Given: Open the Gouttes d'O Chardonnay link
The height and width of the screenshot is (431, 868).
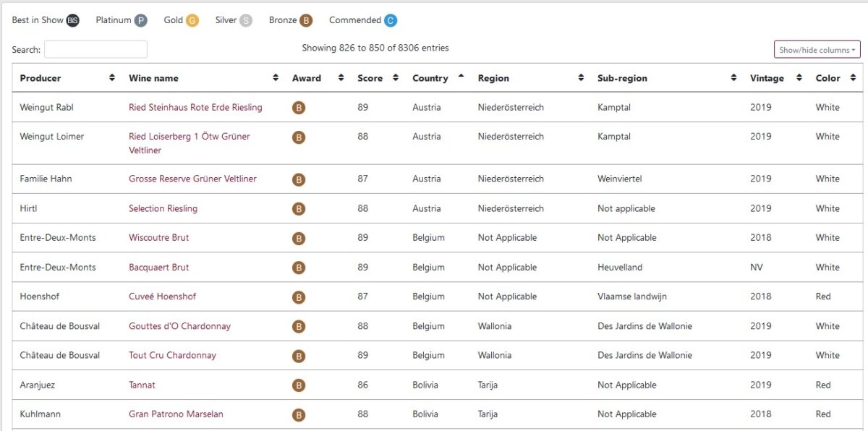Looking at the screenshot, I should 179,326.
